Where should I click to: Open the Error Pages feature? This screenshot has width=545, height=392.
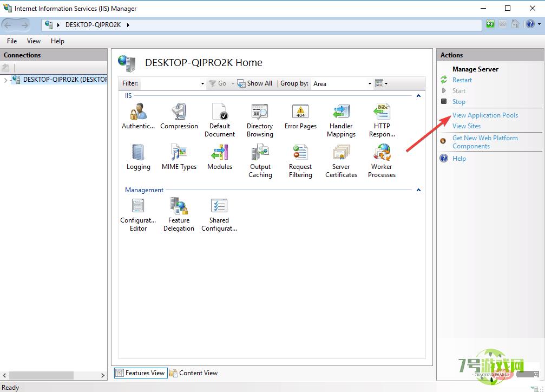click(x=301, y=116)
